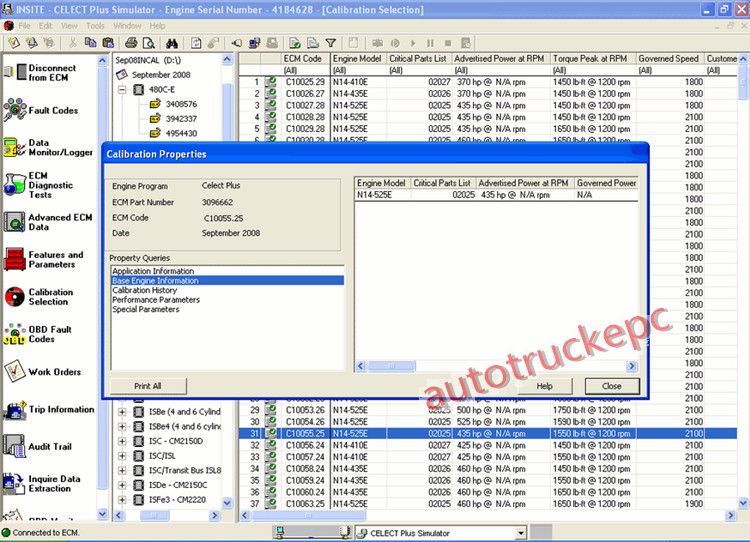Click horizontal scrollbar thumb of main table
The image size is (750, 542).
[x=309, y=516]
